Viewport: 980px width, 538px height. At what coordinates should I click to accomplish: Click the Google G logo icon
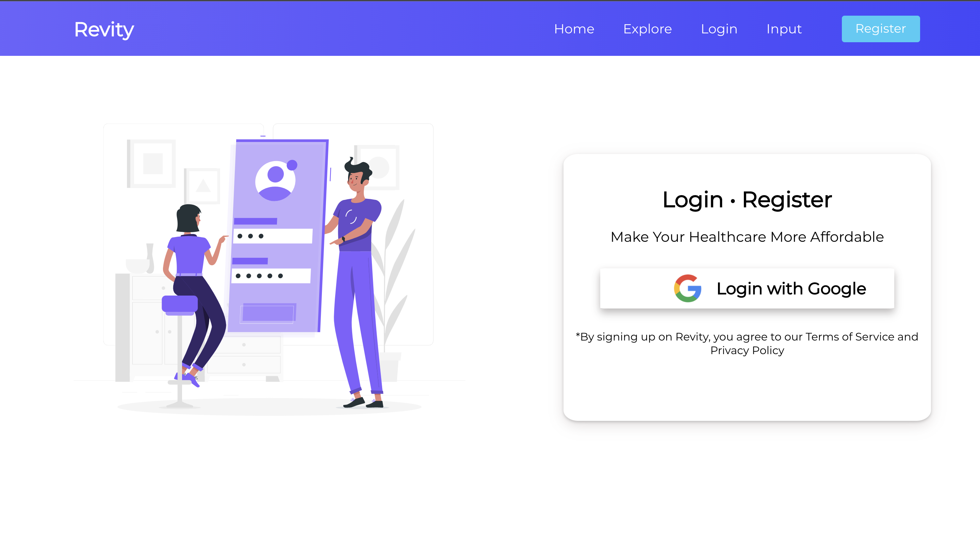[687, 288]
